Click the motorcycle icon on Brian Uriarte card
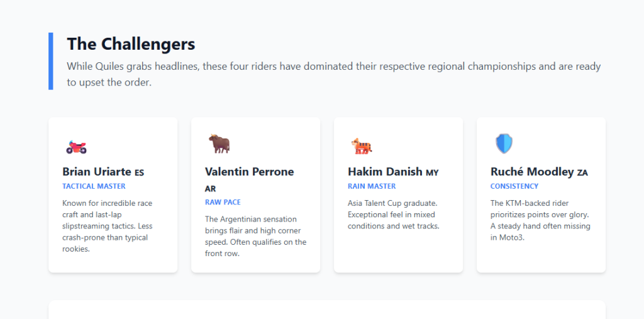The width and height of the screenshot is (644, 319). tap(76, 147)
